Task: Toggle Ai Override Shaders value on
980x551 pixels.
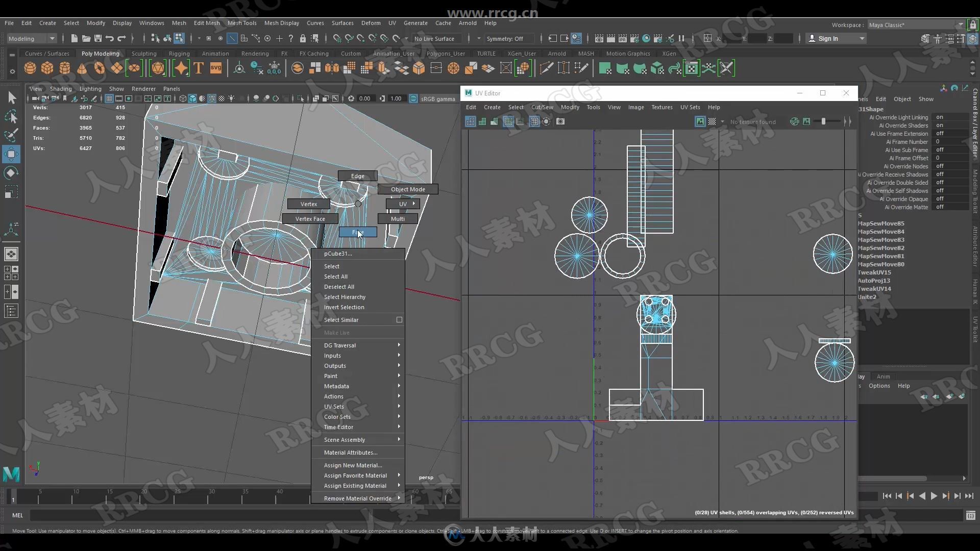Action: coord(949,126)
